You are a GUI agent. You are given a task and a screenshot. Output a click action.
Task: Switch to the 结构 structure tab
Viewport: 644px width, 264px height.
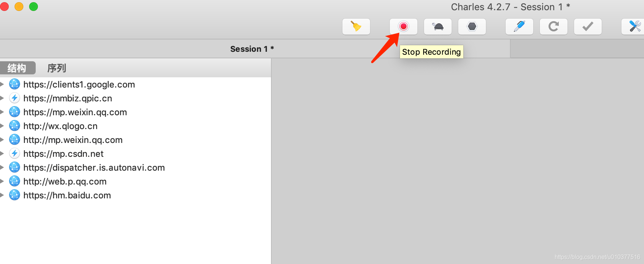[17, 68]
